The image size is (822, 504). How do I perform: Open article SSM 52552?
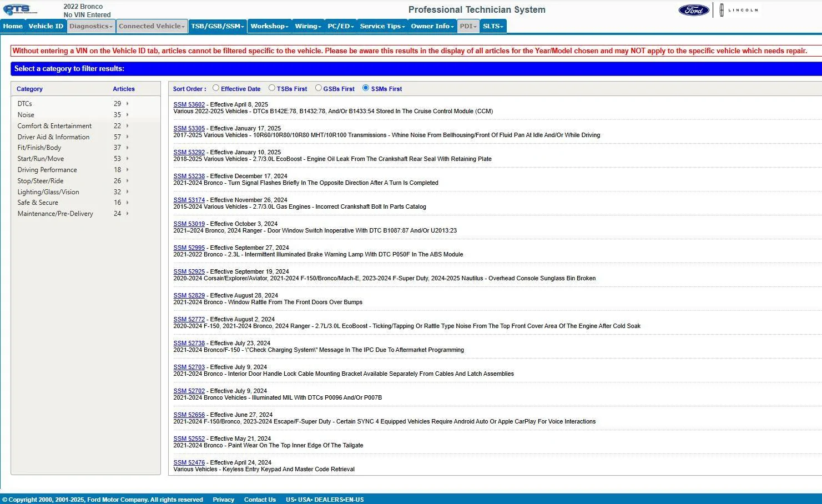click(189, 439)
